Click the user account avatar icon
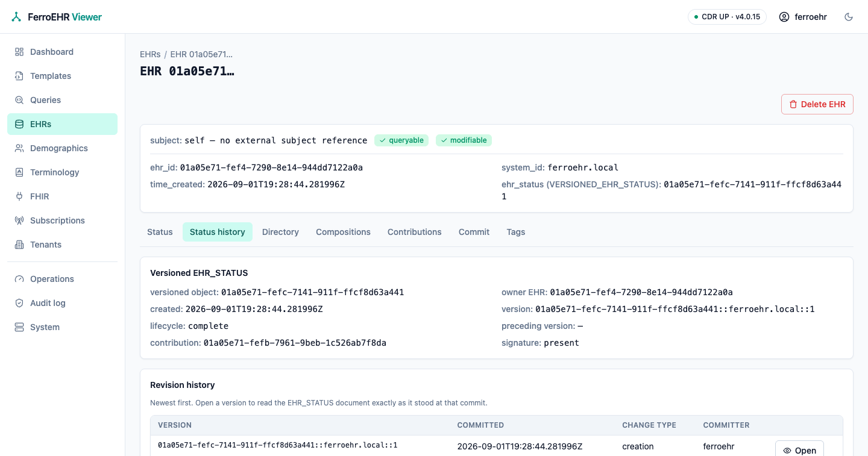This screenshot has height=456, width=868. click(x=784, y=17)
